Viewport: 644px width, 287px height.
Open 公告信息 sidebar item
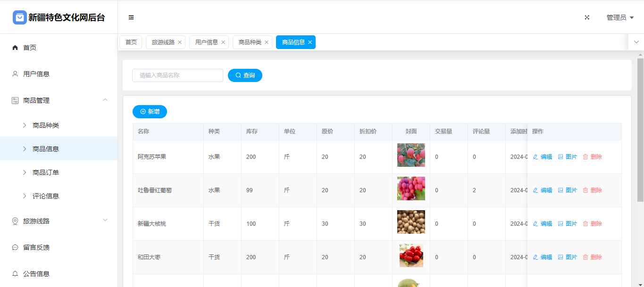click(x=59, y=274)
